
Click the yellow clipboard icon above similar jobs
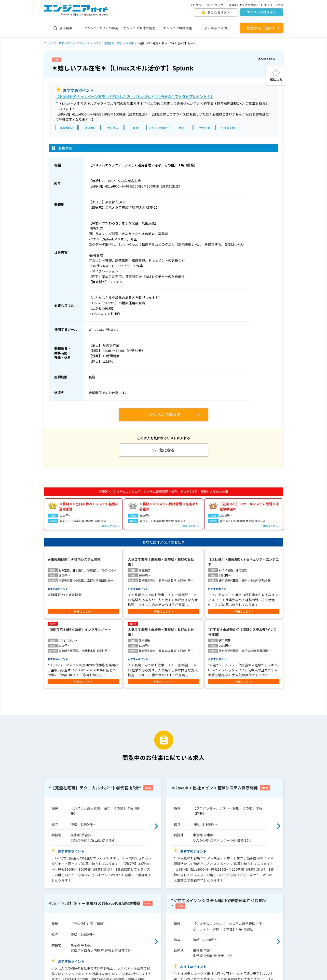click(x=163, y=740)
